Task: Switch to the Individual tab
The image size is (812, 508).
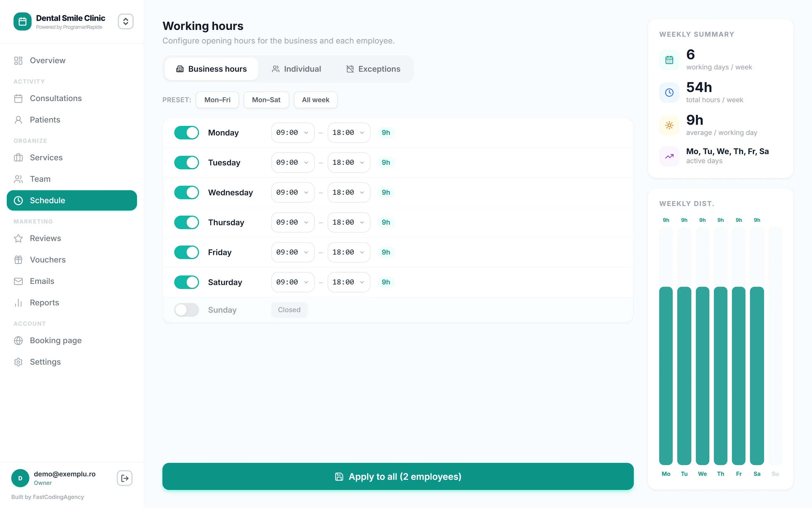Action: 296,69
